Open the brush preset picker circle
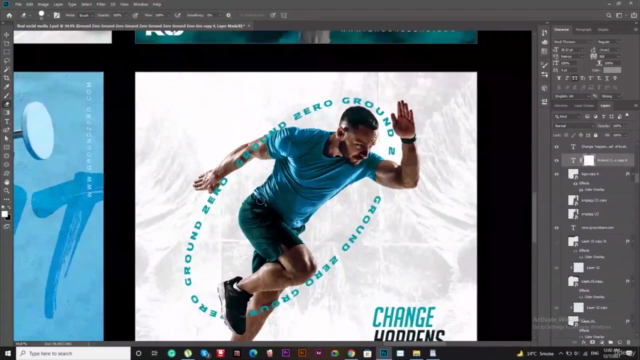The height and width of the screenshot is (360, 640). [x=41, y=14]
